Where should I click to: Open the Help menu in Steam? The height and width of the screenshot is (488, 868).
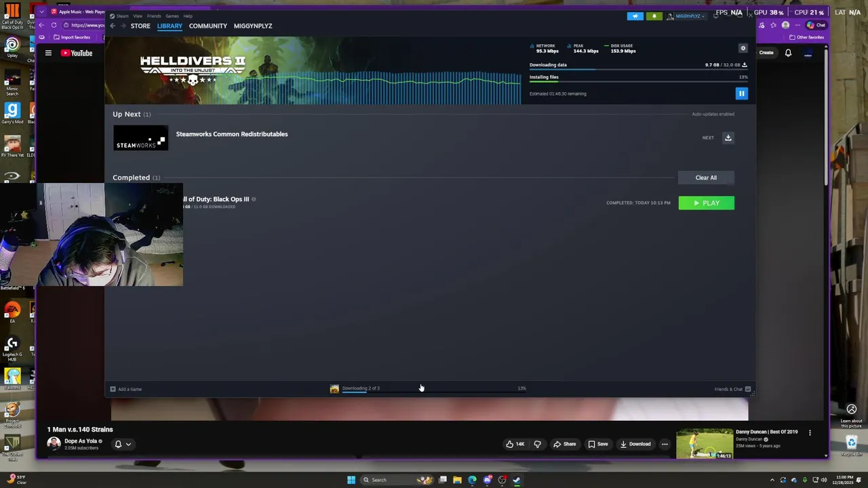(x=188, y=16)
